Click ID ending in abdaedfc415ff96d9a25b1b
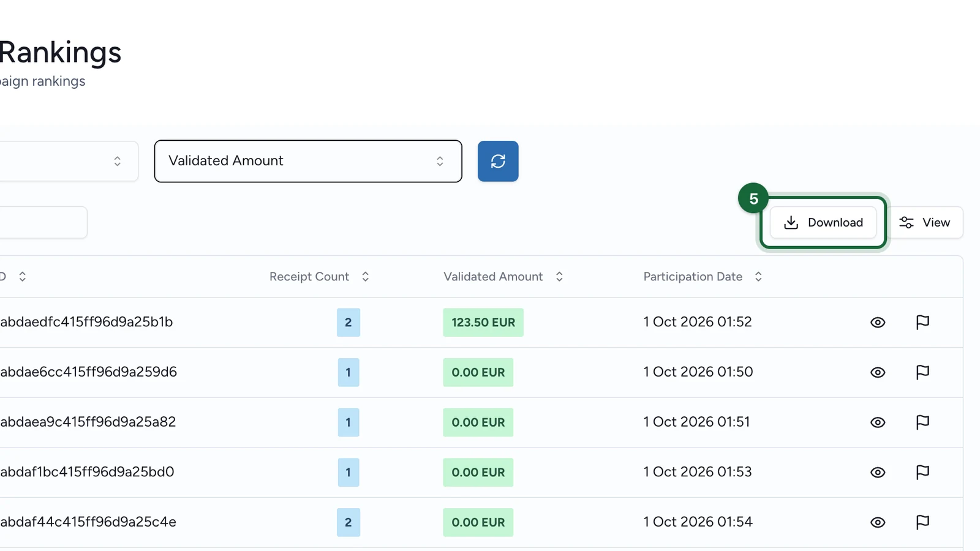Screen dimensions: 980x551 click(86, 322)
